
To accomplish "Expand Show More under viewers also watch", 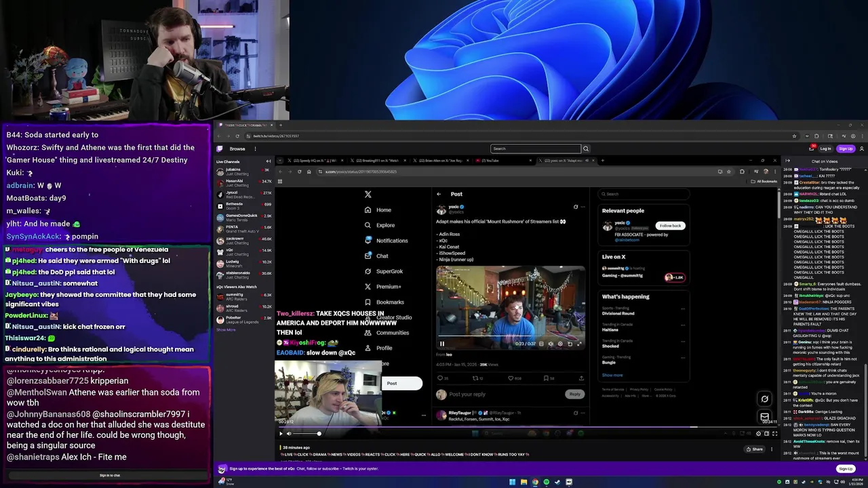I will click(x=226, y=329).
